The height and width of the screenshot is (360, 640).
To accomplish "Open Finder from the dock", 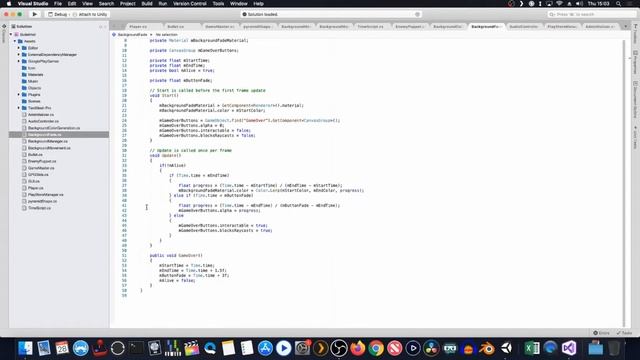I will [25, 348].
